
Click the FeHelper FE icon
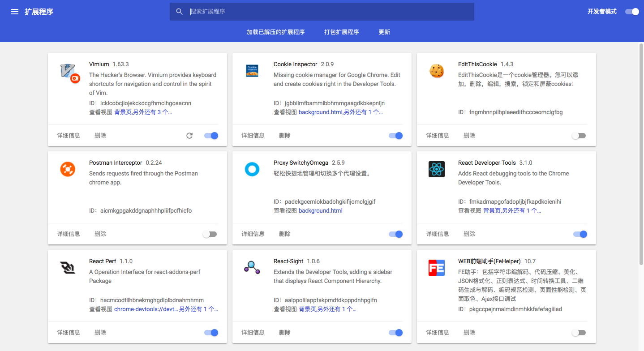coord(437,268)
